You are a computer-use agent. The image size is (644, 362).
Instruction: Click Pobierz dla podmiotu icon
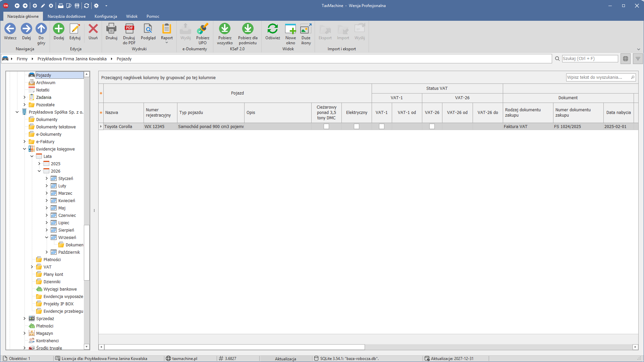(x=248, y=29)
